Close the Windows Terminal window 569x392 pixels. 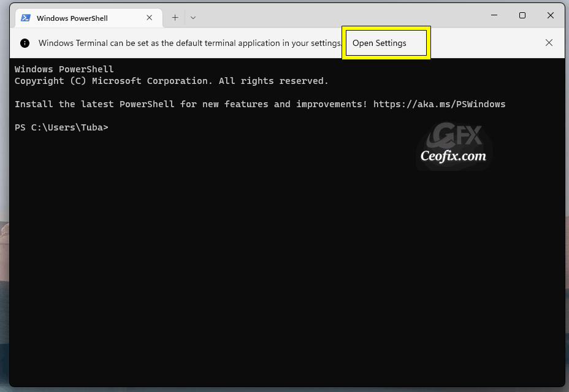(x=551, y=15)
